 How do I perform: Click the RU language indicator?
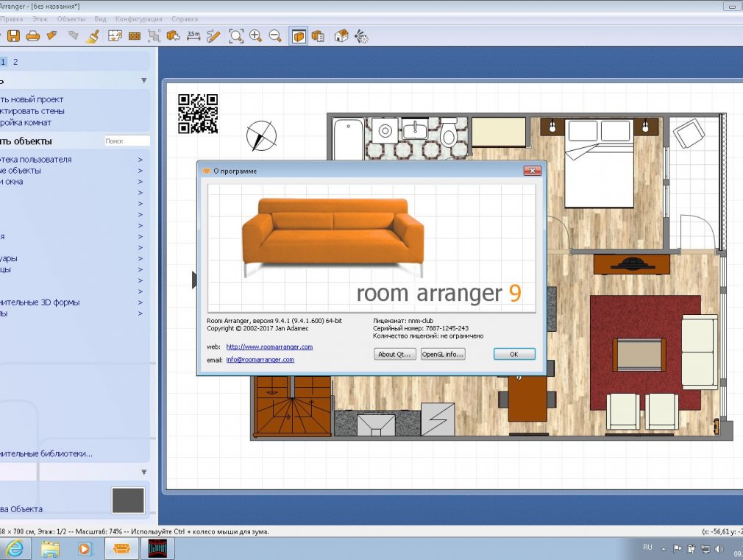pos(648,547)
